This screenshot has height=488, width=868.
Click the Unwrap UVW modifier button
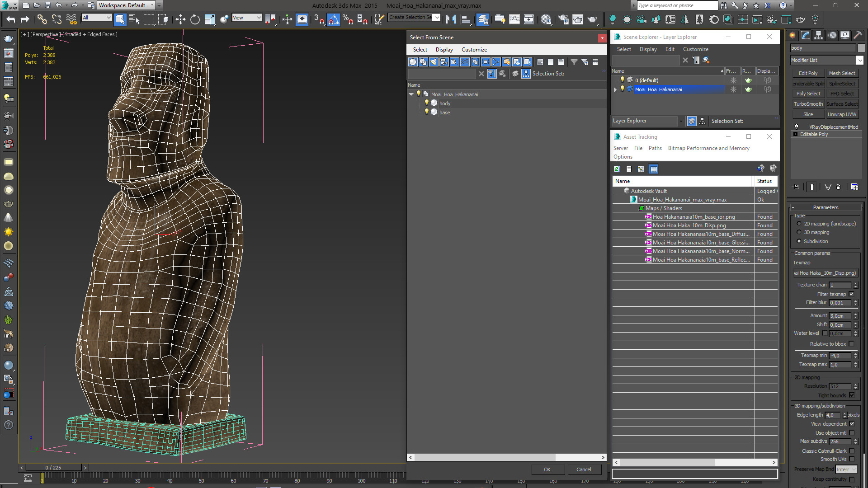click(842, 114)
